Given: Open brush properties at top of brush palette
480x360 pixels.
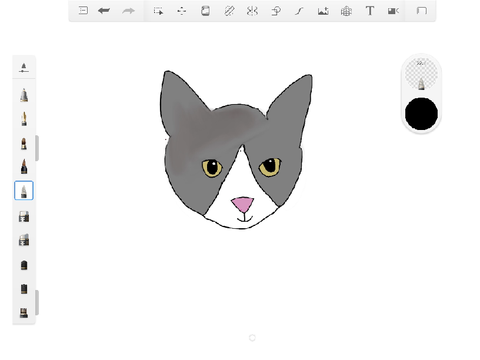Looking at the screenshot, I should (x=24, y=67).
